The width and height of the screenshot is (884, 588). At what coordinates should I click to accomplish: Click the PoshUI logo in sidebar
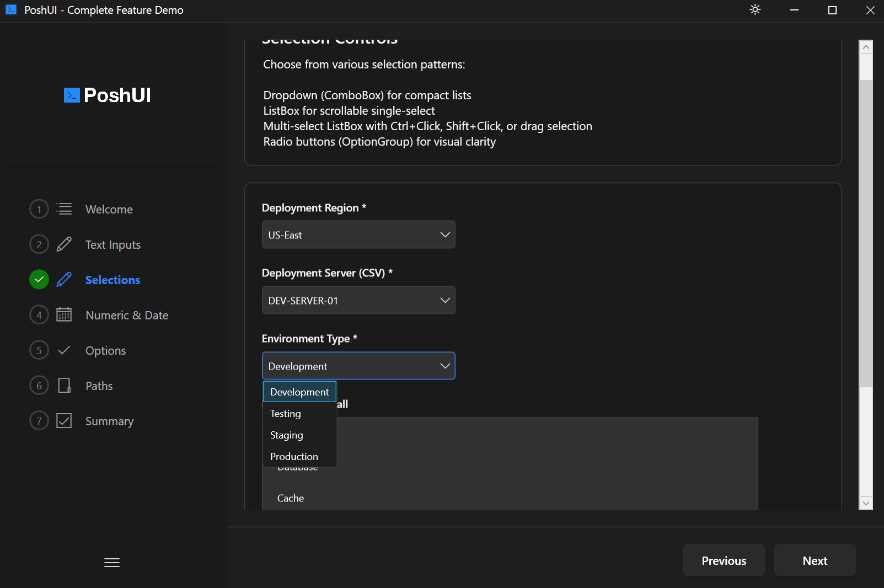(108, 95)
